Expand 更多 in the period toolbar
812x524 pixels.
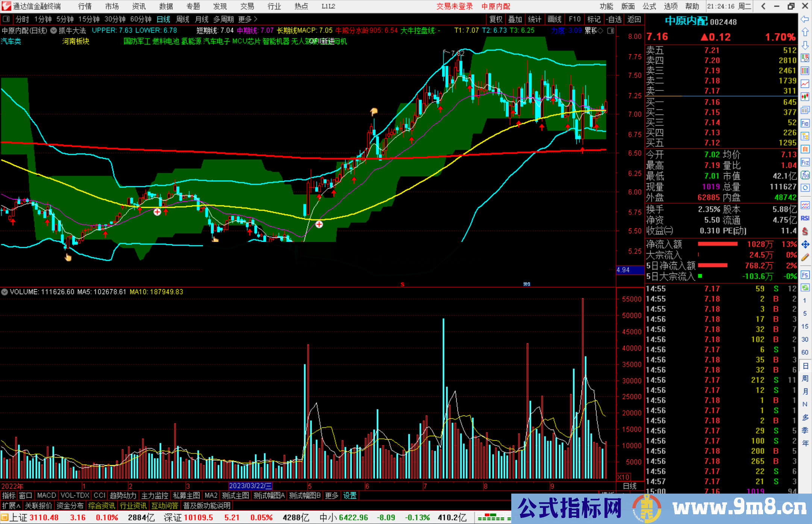248,19
